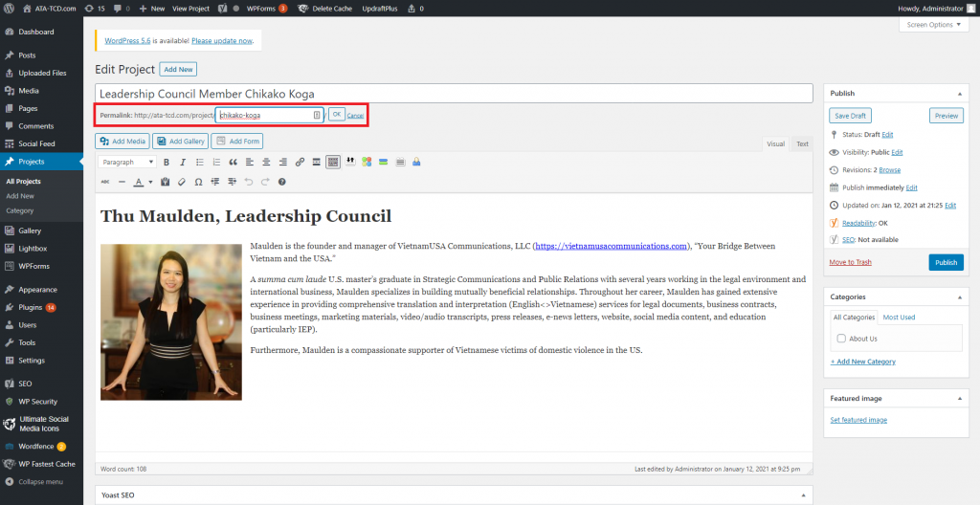This screenshot has width=980, height=505.
Task: Click the strikethrough icon
Action: (x=105, y=182)
